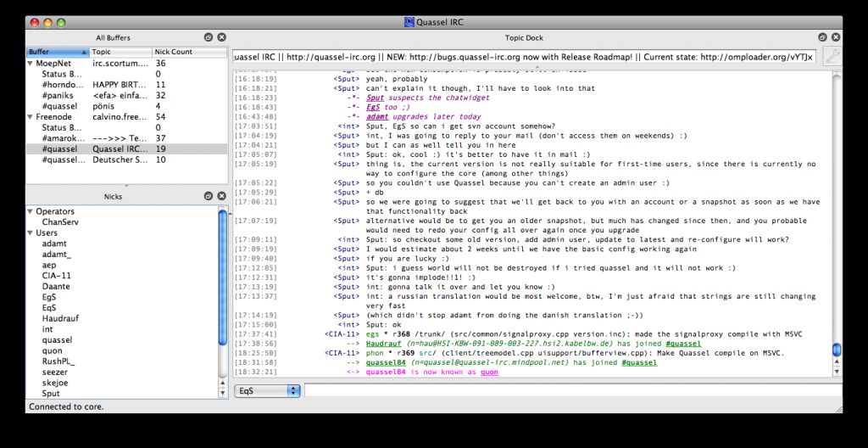Click the chat view scroll-up arrow
The image size is (868, 448).
(837, 362)
